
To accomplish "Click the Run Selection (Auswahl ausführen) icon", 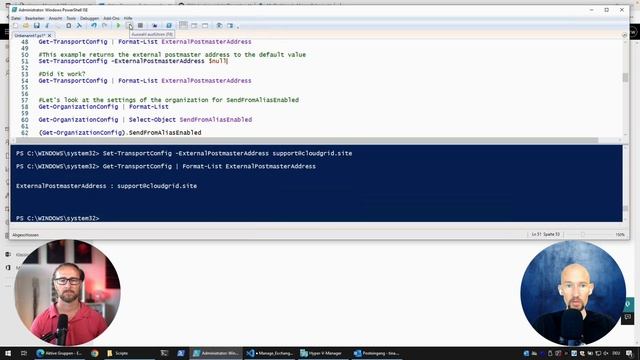I will tap(129, 26).
